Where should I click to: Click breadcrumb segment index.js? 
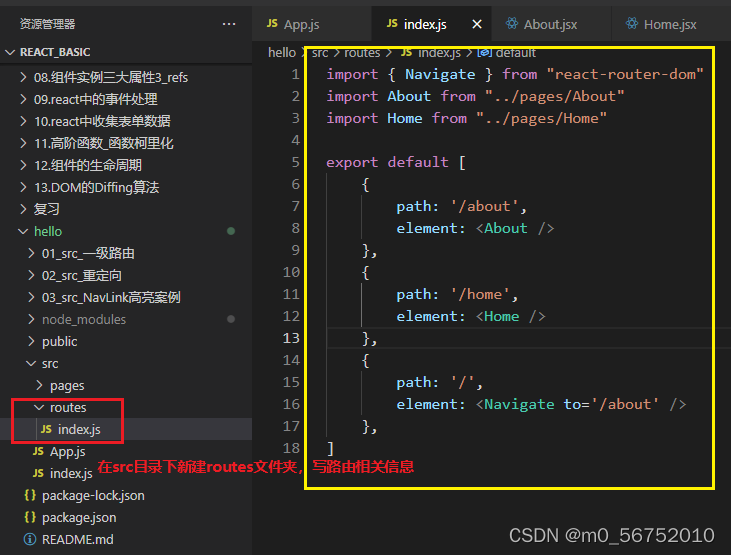pyautogui.click(x=440, y=53)
